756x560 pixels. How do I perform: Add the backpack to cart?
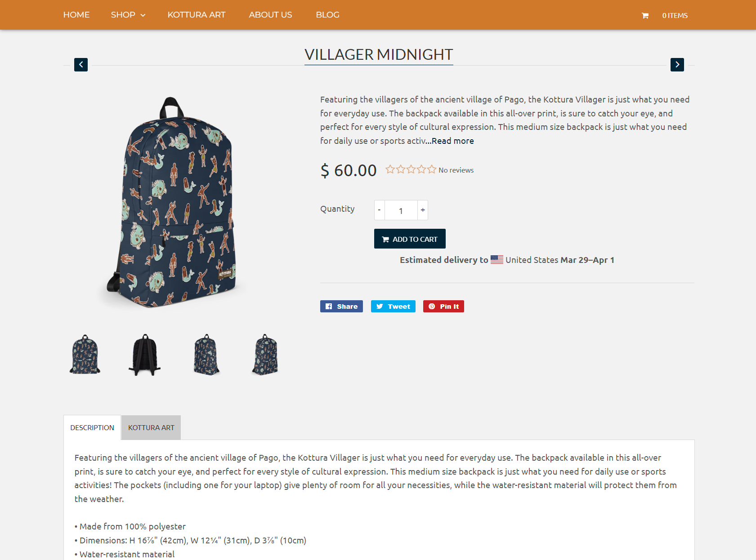[x=410, y=239]
